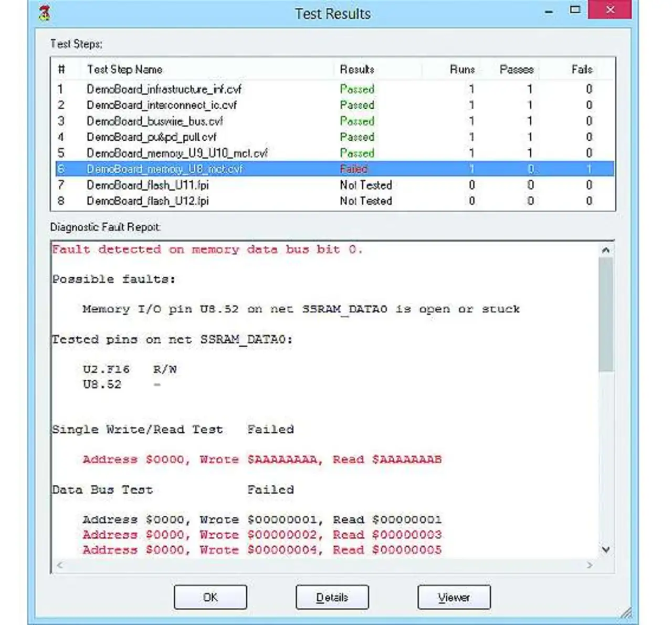Select DemoBoard_pu&pd_pull.cvf row

(152, 137)
